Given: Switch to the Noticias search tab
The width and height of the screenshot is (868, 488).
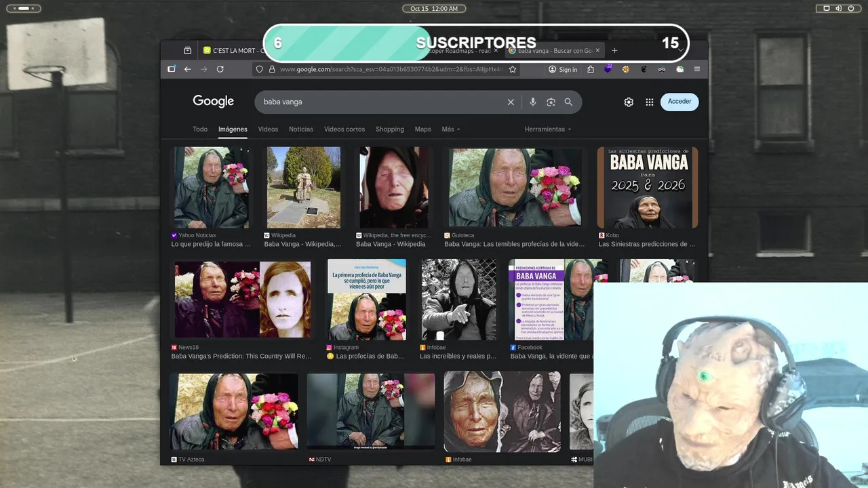Looking at the screenshot, I should 301,129.
